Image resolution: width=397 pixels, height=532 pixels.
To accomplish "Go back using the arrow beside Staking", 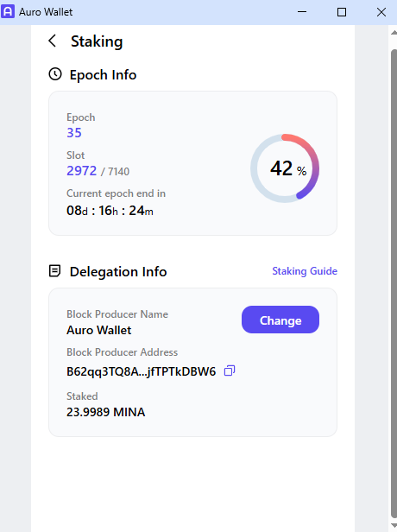I will click(52, 41).
